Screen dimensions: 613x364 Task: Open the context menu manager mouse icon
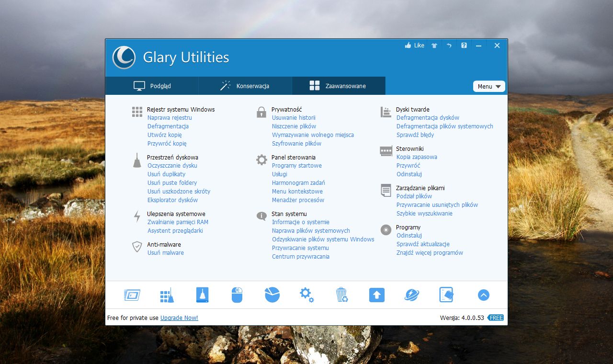(237, 295)
